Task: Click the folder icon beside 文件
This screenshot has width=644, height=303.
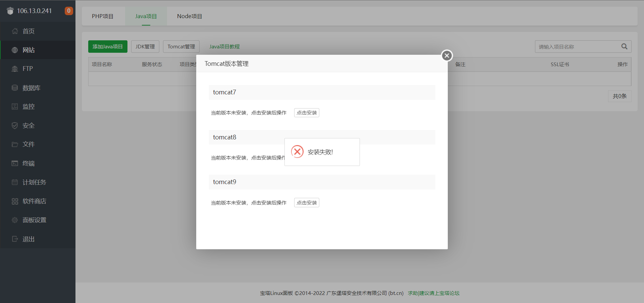Action: pyautogui.click(x=15, y=144)
